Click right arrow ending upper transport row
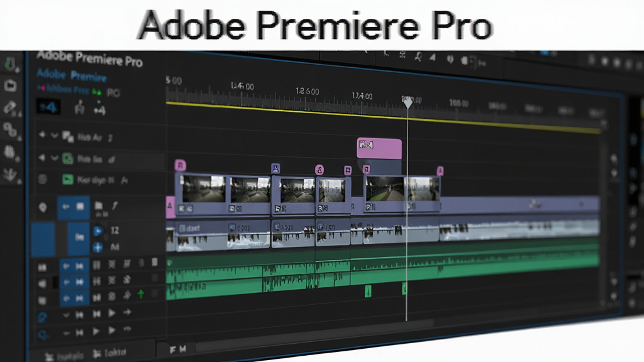 (127, 313)
